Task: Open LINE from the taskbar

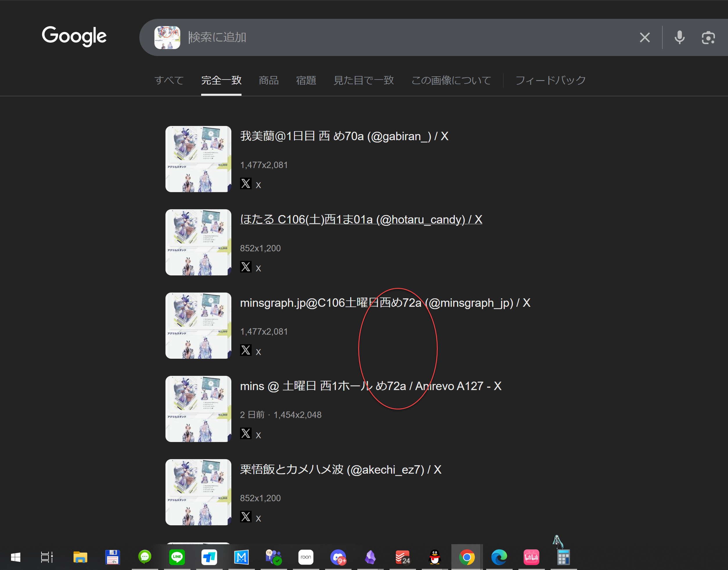Action: (177, 556)
